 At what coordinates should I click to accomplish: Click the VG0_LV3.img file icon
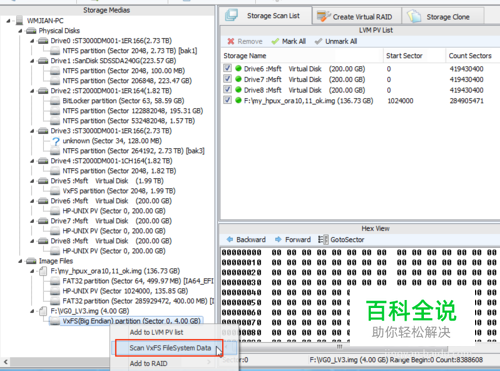coord(43,311)
